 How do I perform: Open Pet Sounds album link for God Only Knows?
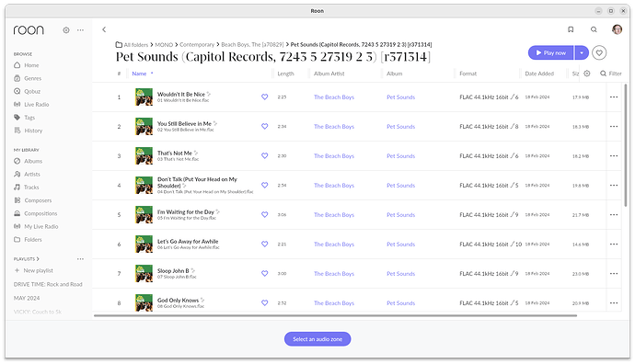coord(400,303)
